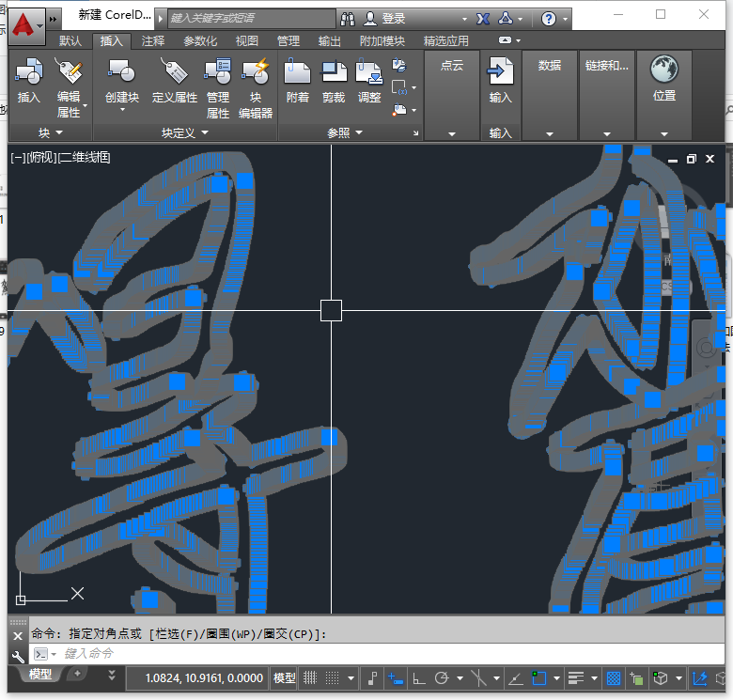Open dropdown arrow beside 登录

click(464, 19)
